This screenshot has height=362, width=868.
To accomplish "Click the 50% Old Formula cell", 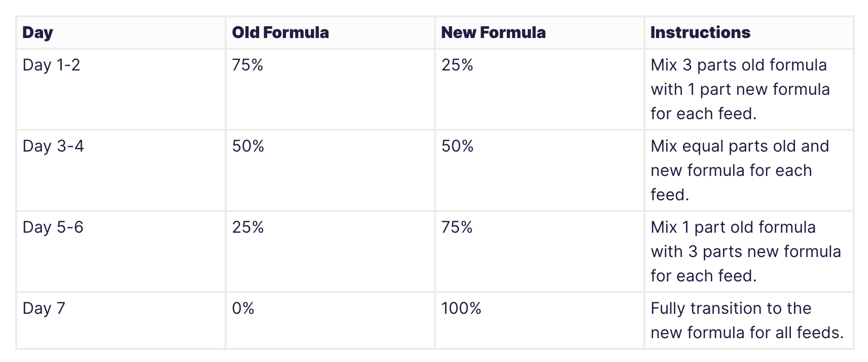I will pyautogui.click(x=248, y=146).
